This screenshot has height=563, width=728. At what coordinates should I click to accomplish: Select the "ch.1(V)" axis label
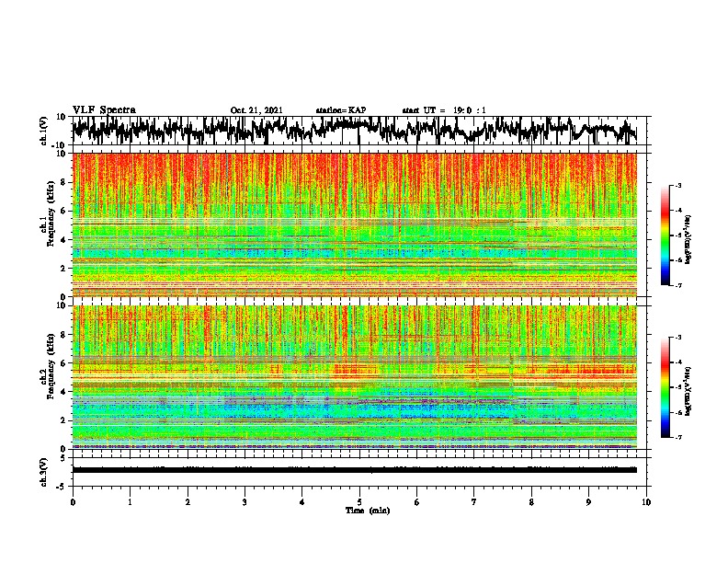44,131
